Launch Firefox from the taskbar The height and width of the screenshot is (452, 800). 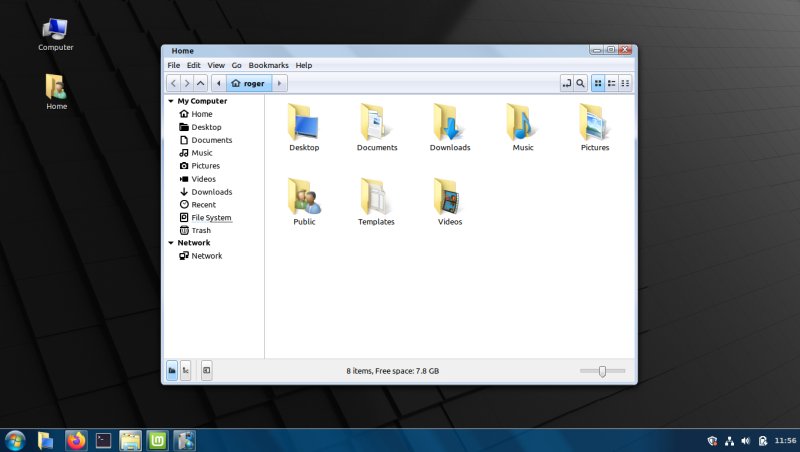tap(76, 439)
